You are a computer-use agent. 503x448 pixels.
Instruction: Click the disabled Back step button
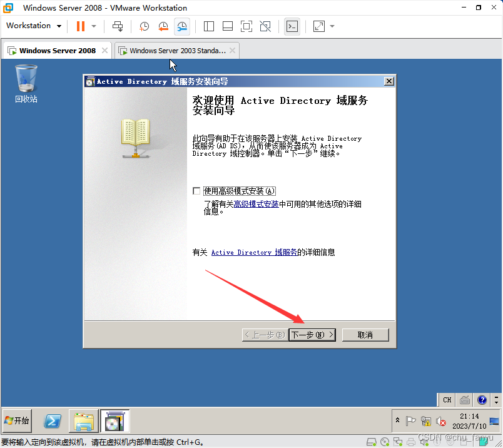(265, 335)
